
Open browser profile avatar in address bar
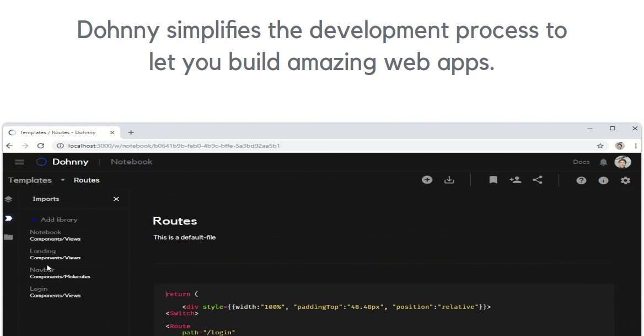click(620, 146)
